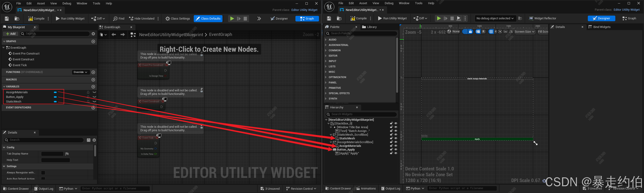Save the widget in the right window
This screenshot has width=644, height=193.
pyautogui.click(x=329, y=18)
